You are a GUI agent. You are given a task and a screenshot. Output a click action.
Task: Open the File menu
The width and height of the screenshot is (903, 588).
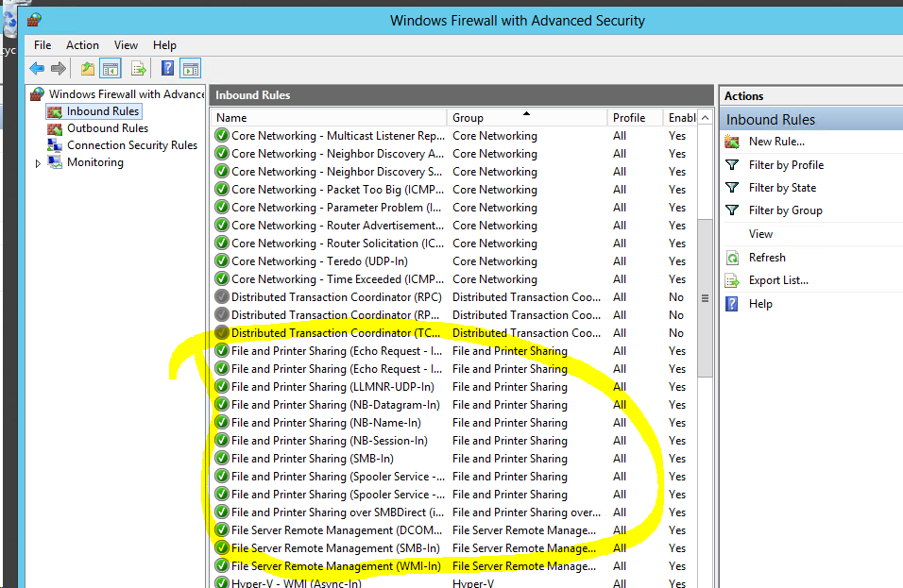tap(43, 45)
